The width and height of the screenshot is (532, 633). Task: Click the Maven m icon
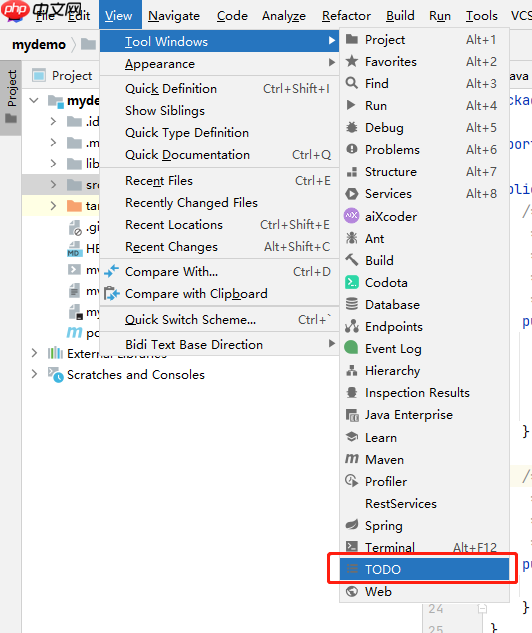[x=352, y=459]
